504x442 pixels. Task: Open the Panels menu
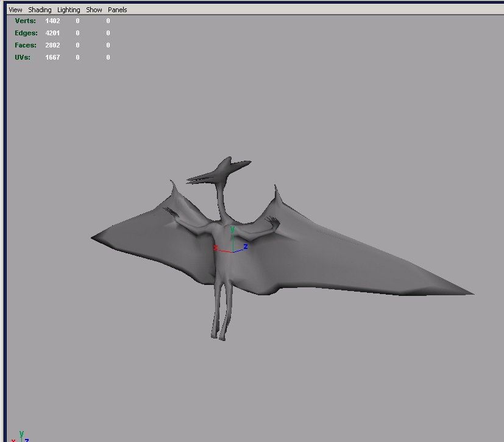[x=117, y=10]
